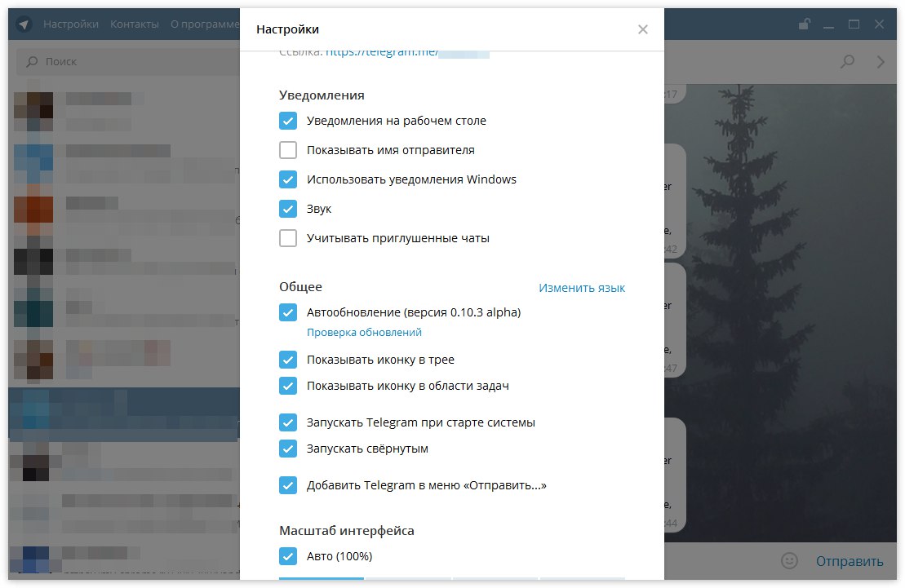Toggle Автообновление (версия 0.10.3 alpha) checkbox
Image resolution: width=905 pixels, height=588 pixels.
(288, 312)
